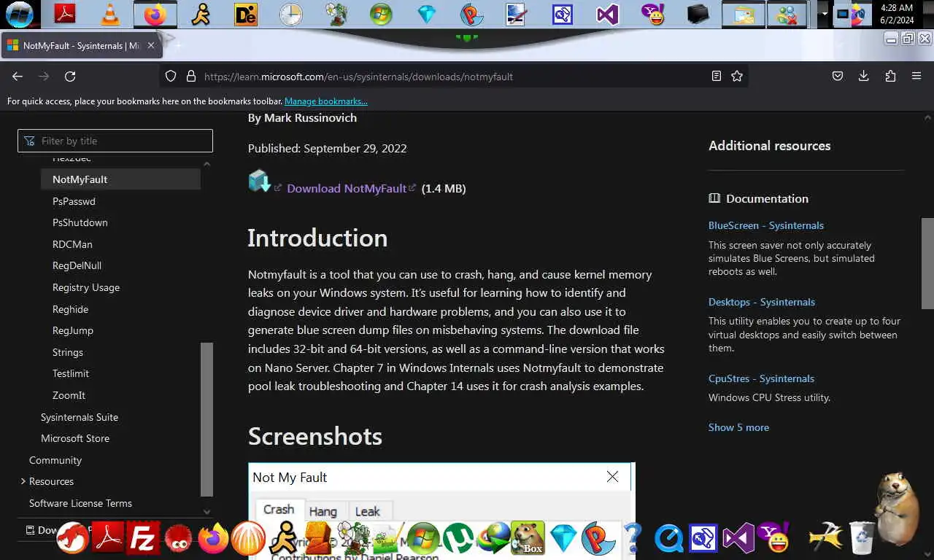934x560 pixels.
Task: Open PsPasswd in sidebar
Action: pos(74,201)
